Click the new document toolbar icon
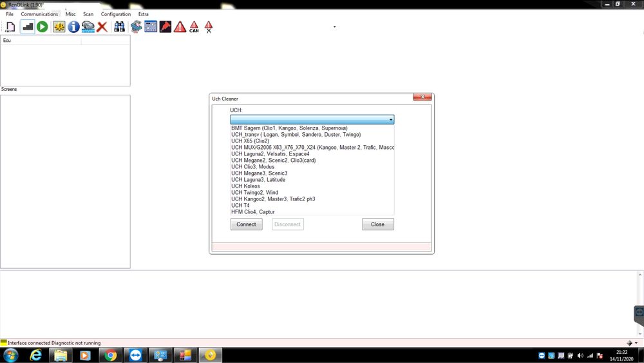Image resolution: width=644 pixels, height=363 pixels. coord(10,27)
